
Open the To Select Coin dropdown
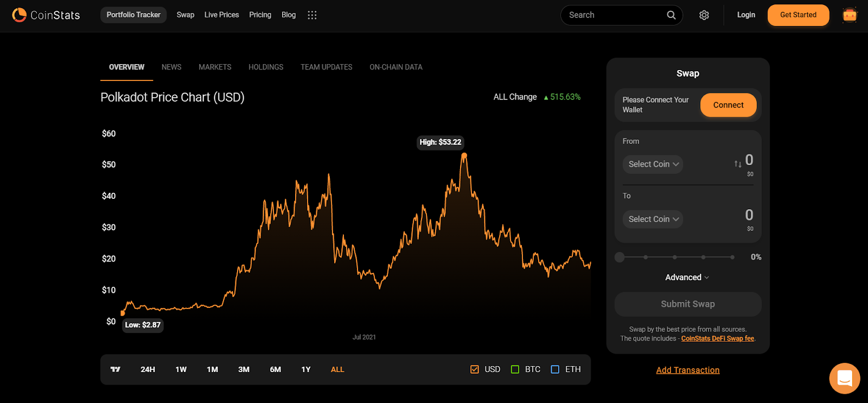pos(653,219)
